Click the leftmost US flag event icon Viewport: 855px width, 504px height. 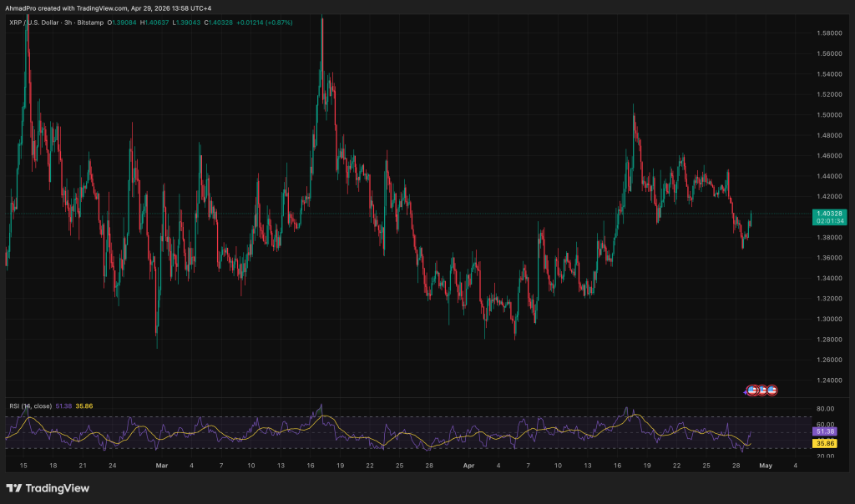(751, 391)
